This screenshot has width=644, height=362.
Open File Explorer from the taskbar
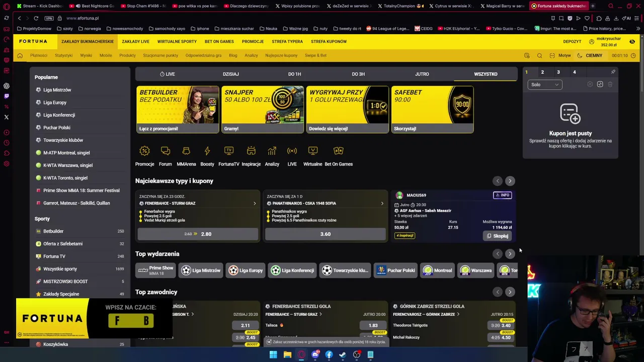pyautogui.click(x=287, y=354)
